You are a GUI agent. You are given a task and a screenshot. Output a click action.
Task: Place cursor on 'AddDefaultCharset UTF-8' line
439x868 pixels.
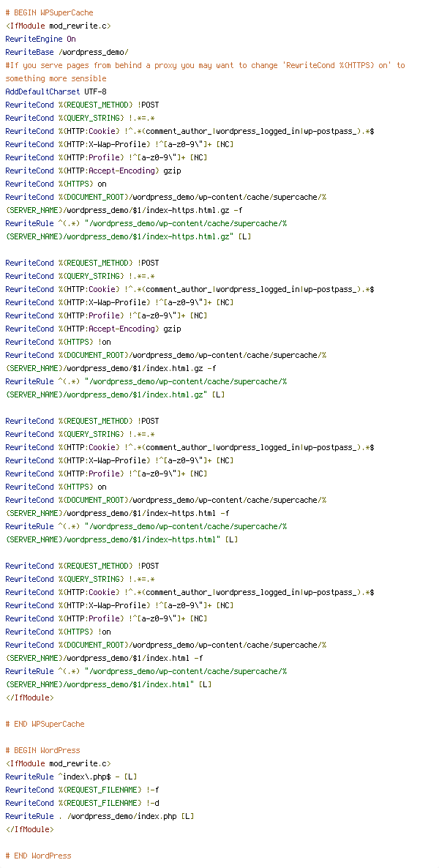56,92
